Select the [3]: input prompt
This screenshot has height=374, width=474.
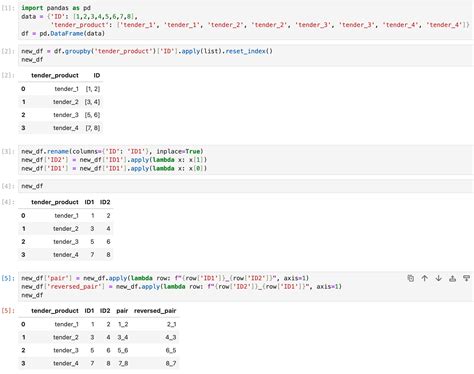[x=8, y=151]
